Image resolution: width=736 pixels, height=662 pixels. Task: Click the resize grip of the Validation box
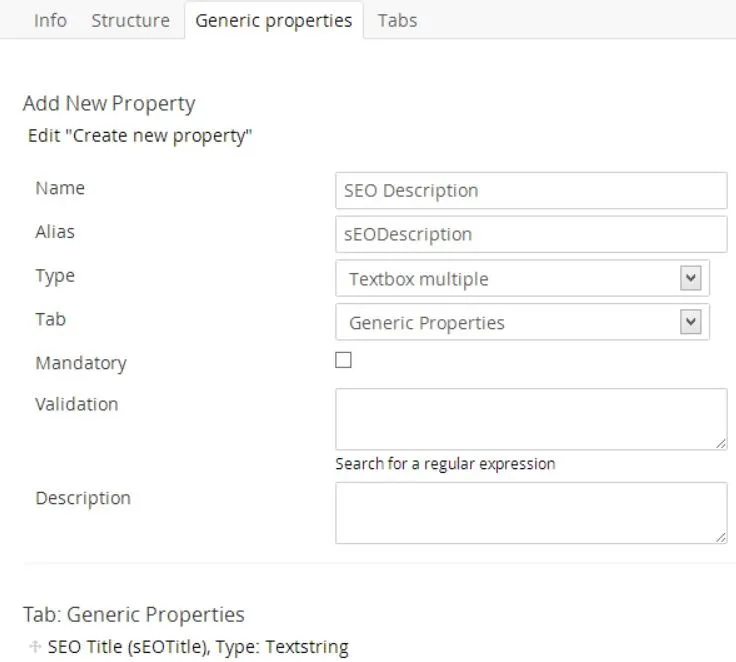(721, 443)
